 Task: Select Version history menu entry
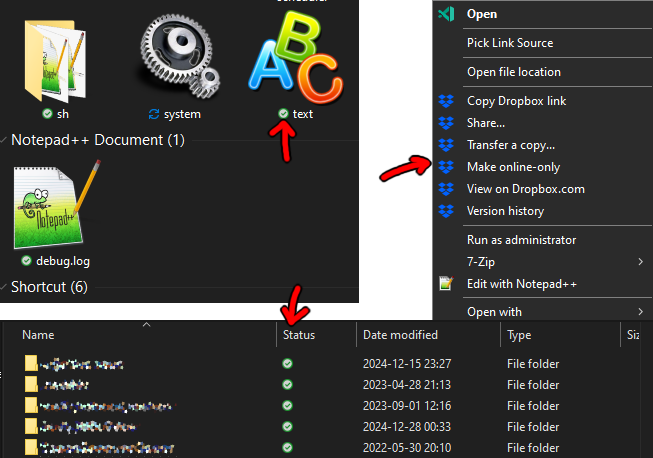[x=505, y=211]
